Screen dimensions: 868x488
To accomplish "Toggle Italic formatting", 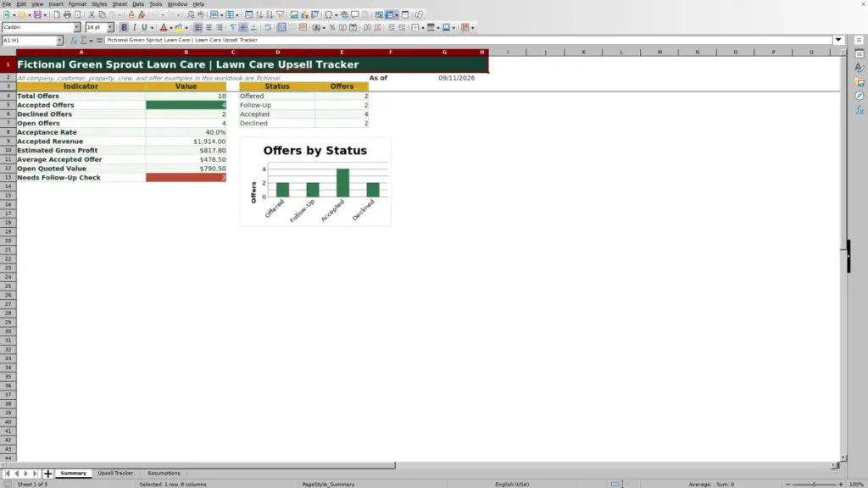I will [x=135, y=28].
